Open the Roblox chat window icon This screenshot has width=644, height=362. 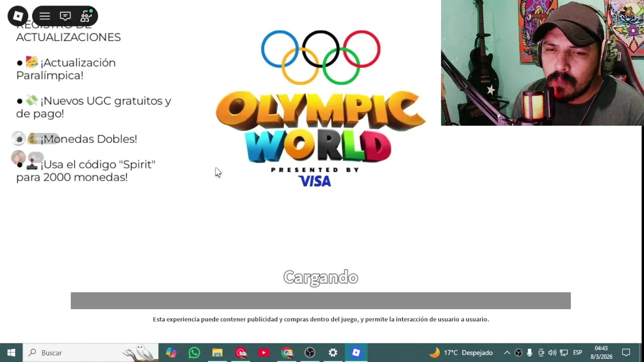[x=65, y=16]
